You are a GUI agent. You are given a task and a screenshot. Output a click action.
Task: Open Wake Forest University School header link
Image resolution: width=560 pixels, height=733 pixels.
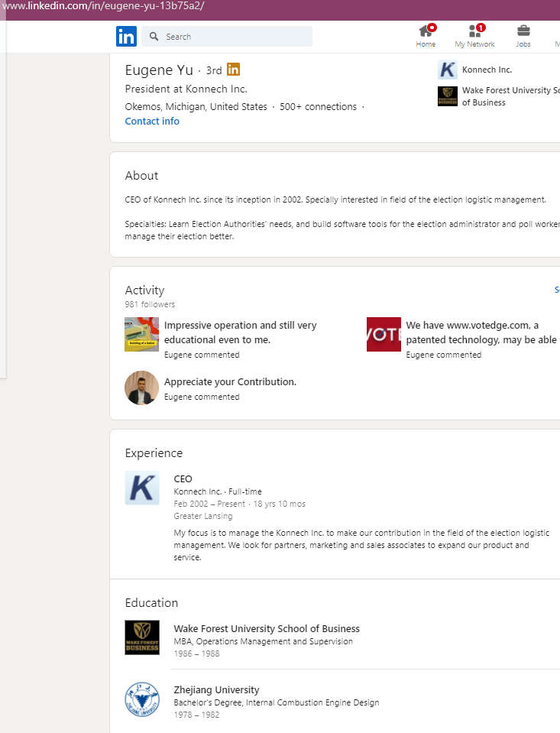click(x=510, y=96)
